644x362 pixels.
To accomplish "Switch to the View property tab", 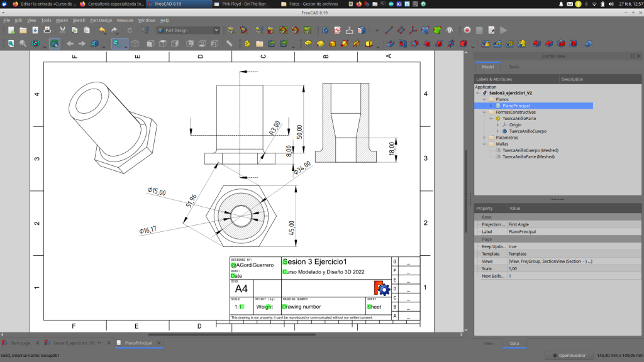I will (x=487, y=344).
